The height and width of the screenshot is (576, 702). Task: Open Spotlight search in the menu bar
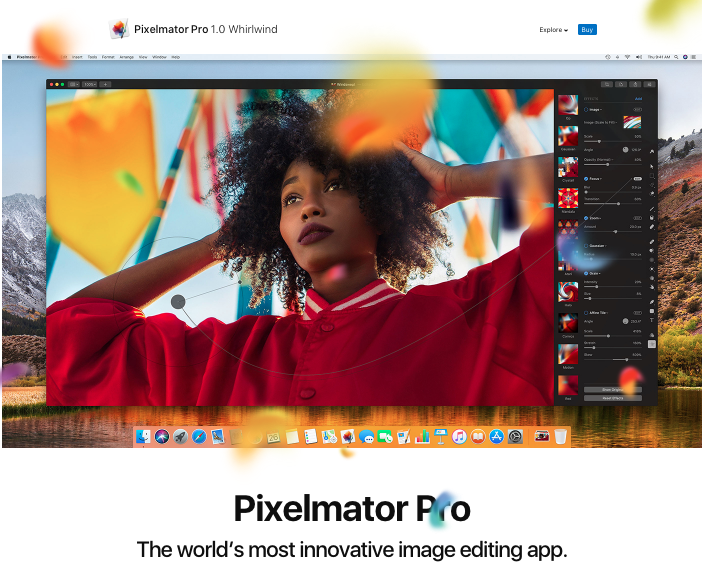(x=676, y=57)
